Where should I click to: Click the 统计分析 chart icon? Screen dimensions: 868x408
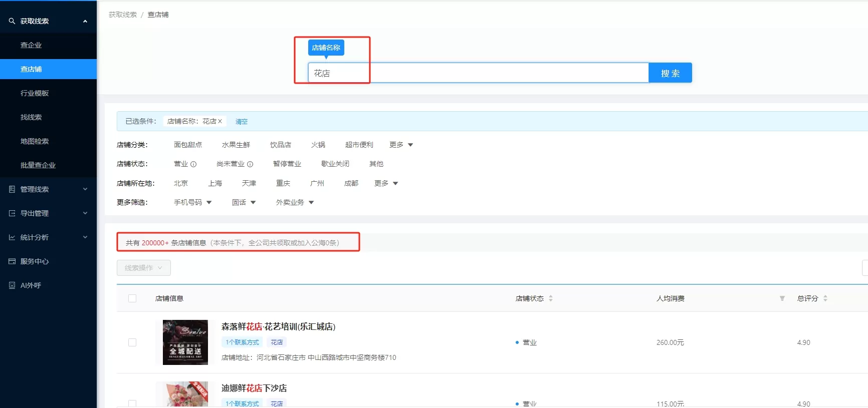coord(12,237)
